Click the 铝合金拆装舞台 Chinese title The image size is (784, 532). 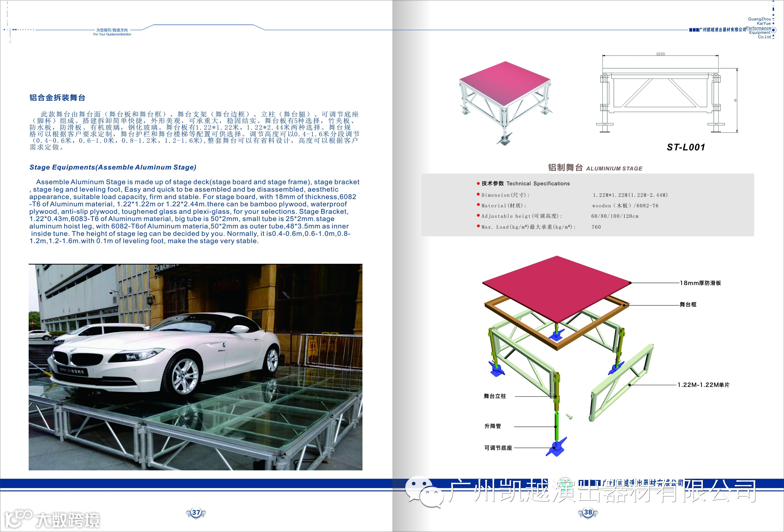[57, 98]
